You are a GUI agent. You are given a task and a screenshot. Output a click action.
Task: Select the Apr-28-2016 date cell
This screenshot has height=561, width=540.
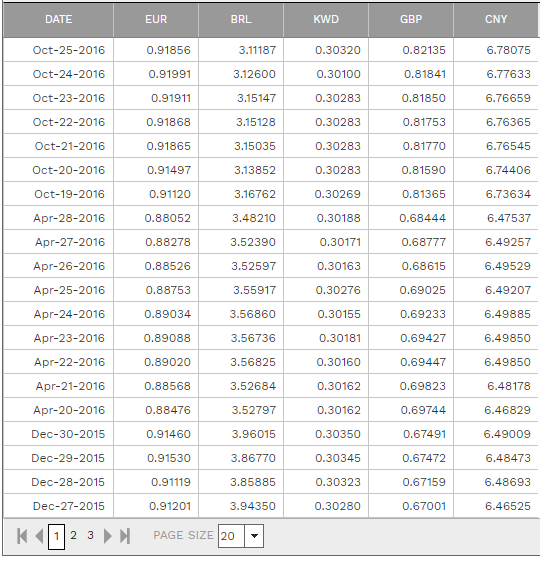(58, 218)
